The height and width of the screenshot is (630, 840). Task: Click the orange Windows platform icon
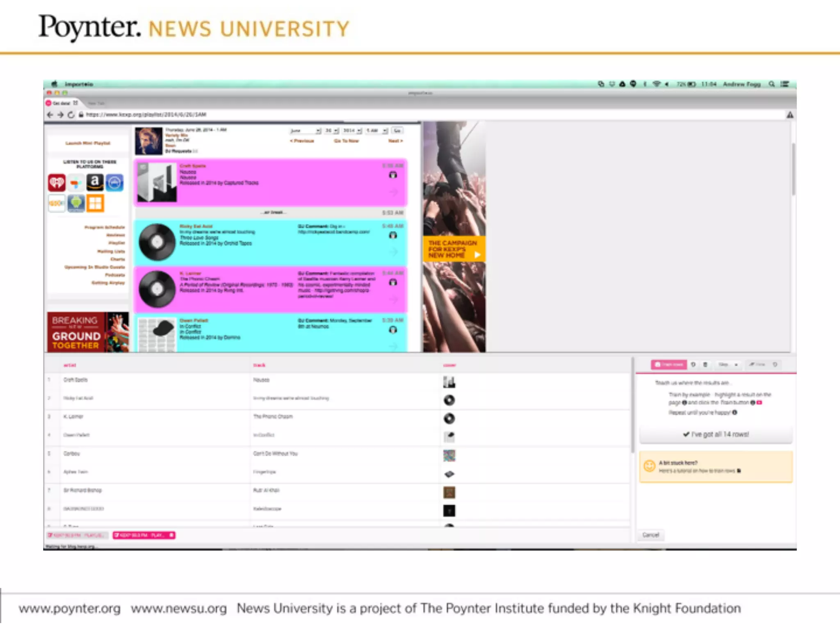point(95,203)
